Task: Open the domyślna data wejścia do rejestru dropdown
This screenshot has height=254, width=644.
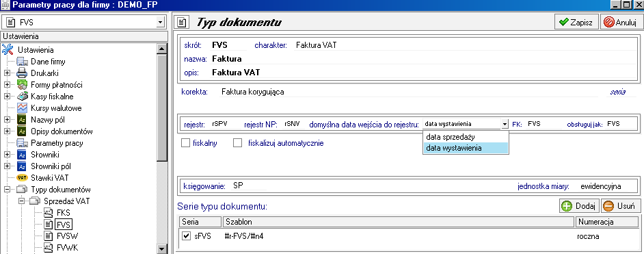Action: pyautogui.click(x=505, y=124)
